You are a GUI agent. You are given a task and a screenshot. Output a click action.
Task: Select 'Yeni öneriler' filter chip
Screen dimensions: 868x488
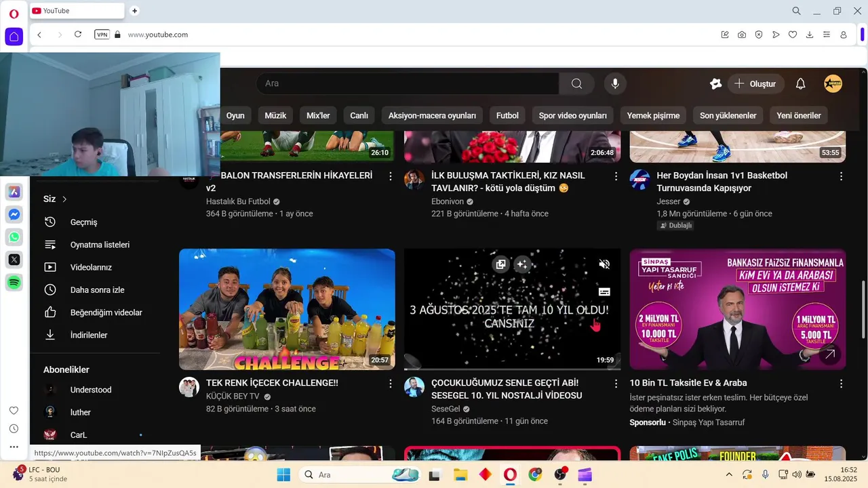click(799, 115)
